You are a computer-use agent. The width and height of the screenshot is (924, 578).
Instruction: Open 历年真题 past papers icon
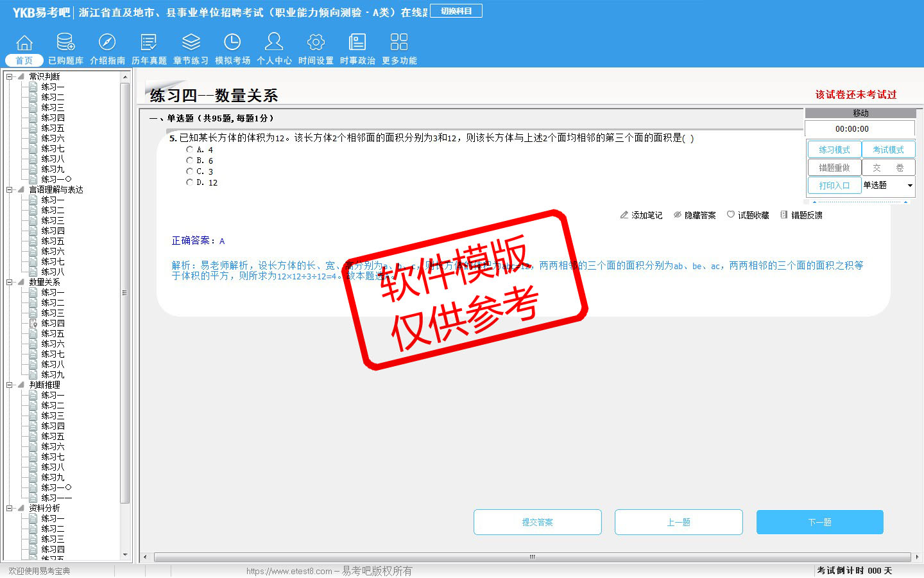click(x=149, y=42)
